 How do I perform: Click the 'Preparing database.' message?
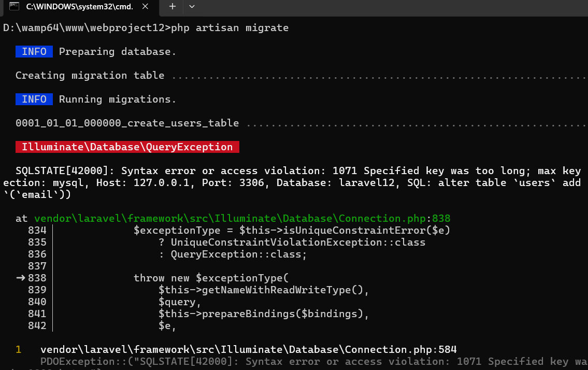click(x=118, y=51)
